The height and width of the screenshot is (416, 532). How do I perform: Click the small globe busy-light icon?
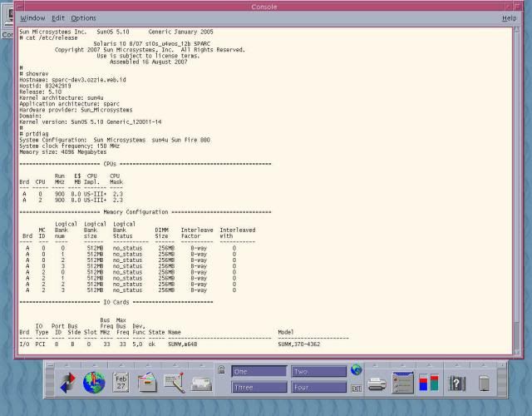point(357,369)
